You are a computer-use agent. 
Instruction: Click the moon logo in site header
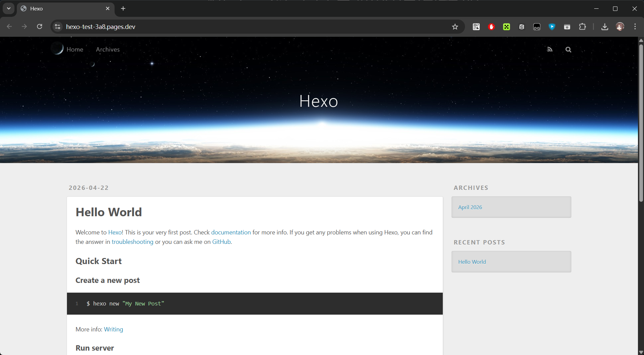[x=57, y=49]
